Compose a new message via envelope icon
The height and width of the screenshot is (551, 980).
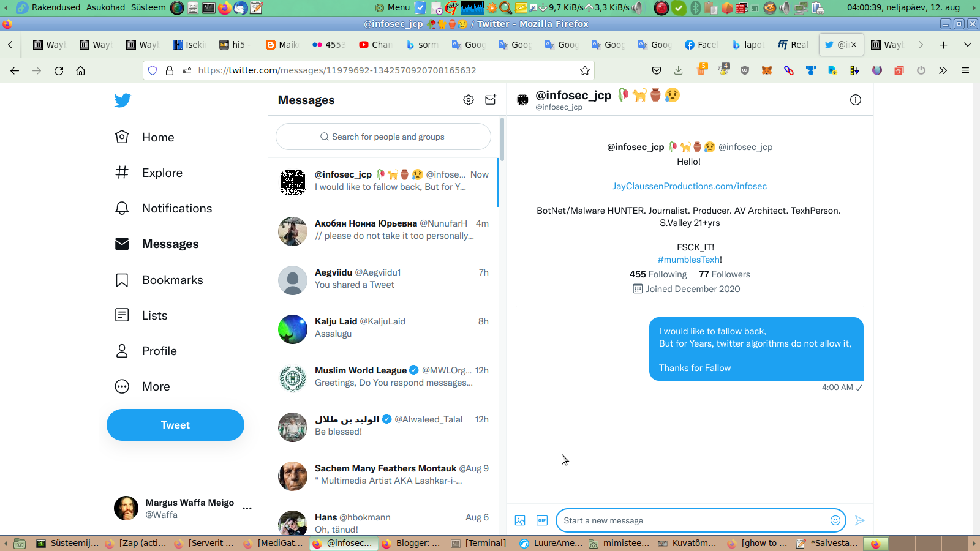coord(491,100)
